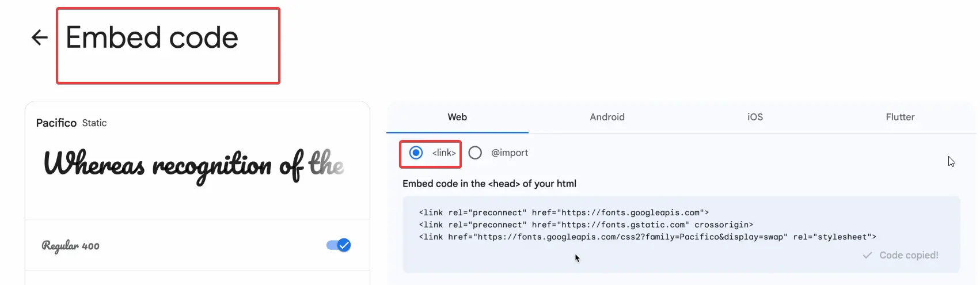Disable the Regular 400 style switch
This screenshot has height=285, width=980.
(x=339, y=245)
